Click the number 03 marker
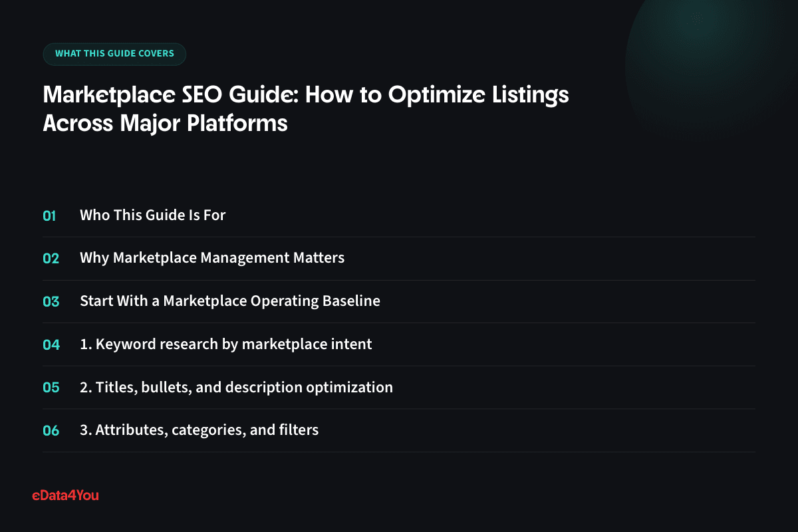The height and width of the screenshot is (532, 798). coord(51,301)
